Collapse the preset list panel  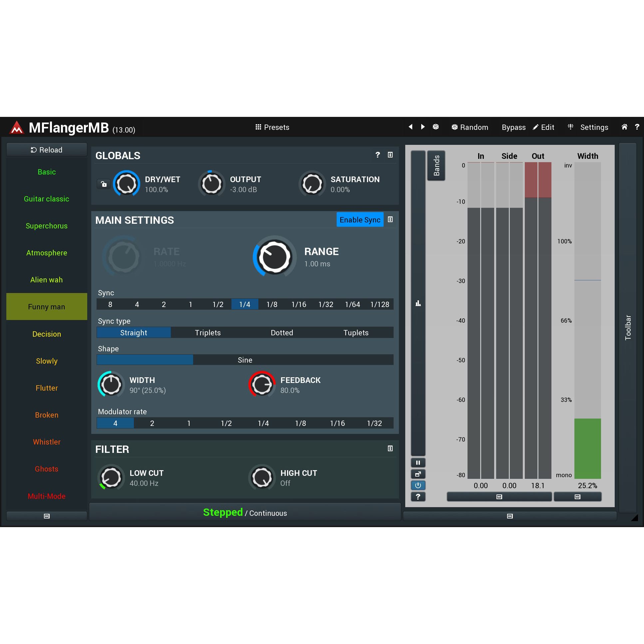(x=47, y=516)
